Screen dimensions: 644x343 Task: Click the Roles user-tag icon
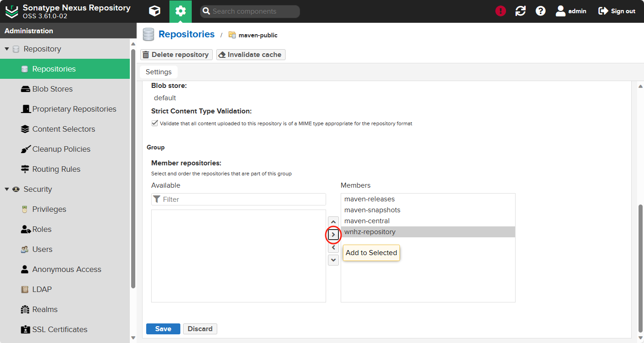[x=26, y=229]
